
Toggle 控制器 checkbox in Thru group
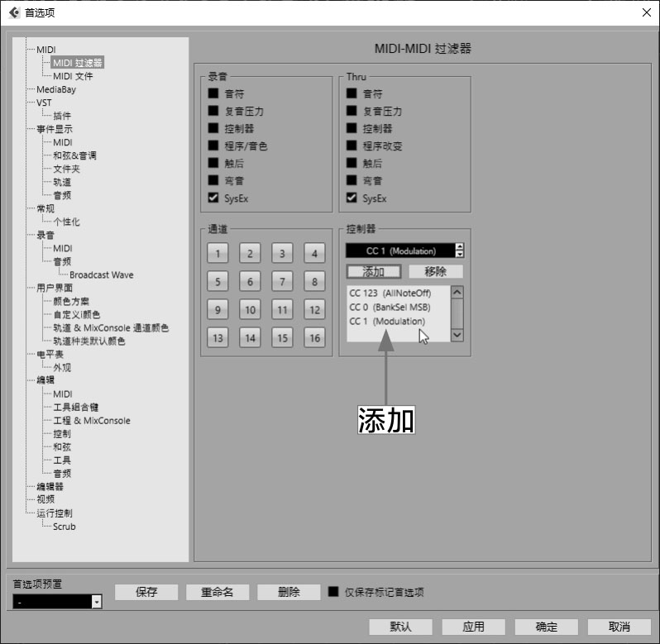click(x=352, y=128)
